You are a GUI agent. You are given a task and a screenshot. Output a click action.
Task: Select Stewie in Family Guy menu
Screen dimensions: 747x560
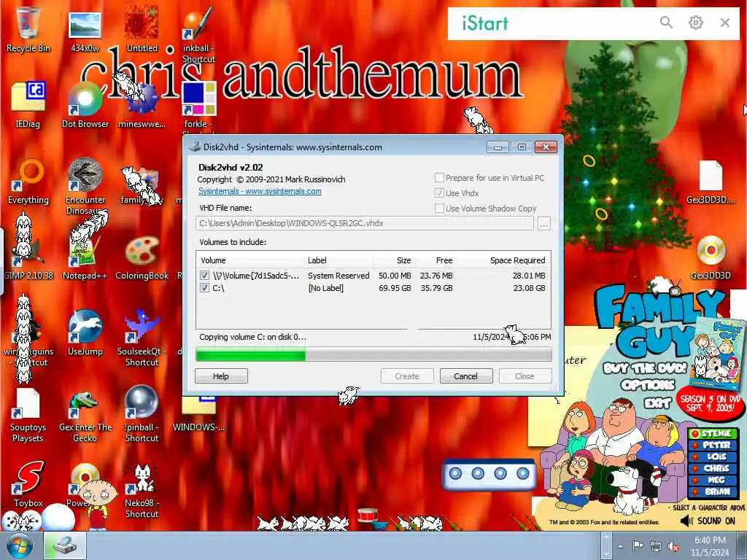(x=713, y=433)
